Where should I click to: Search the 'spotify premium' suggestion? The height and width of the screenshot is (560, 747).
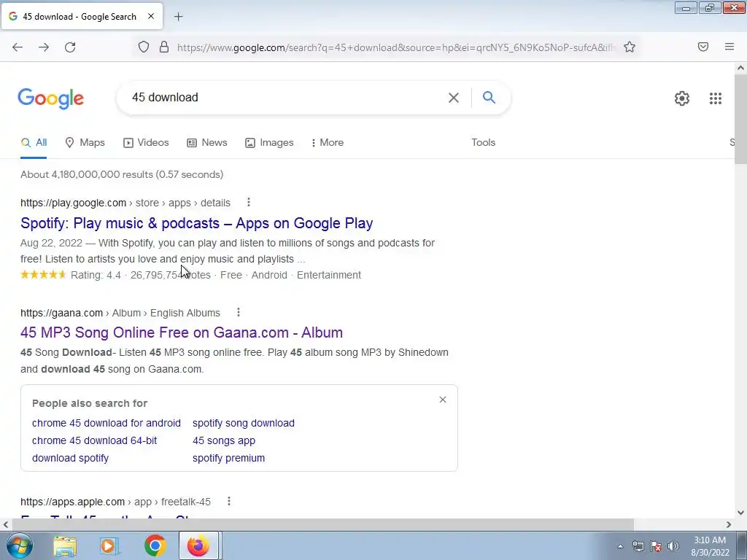point(228,458)
